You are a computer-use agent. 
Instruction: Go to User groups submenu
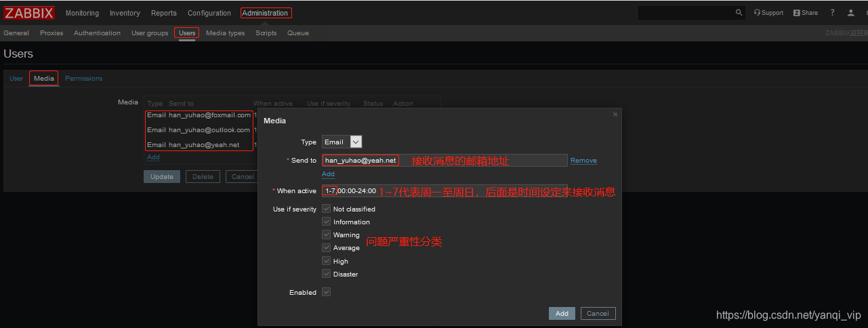pyautogui.click(x=150, y=33)
